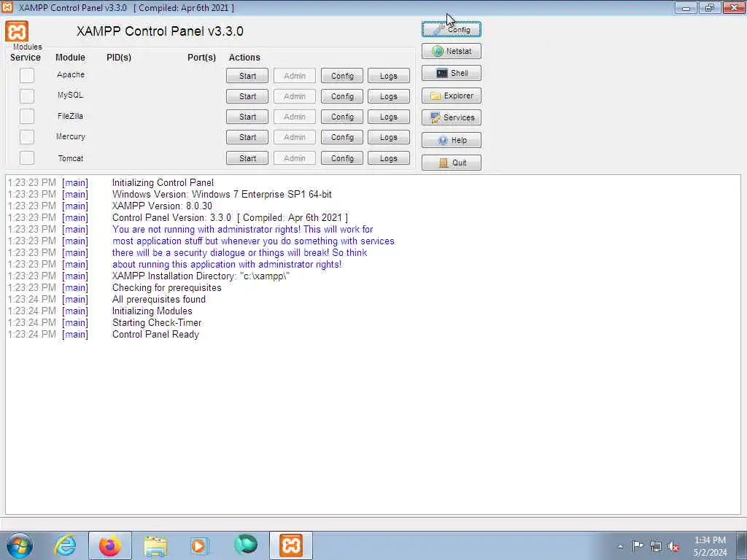
Task: Open MySQL Logs menu
Action: coord(389,96)
